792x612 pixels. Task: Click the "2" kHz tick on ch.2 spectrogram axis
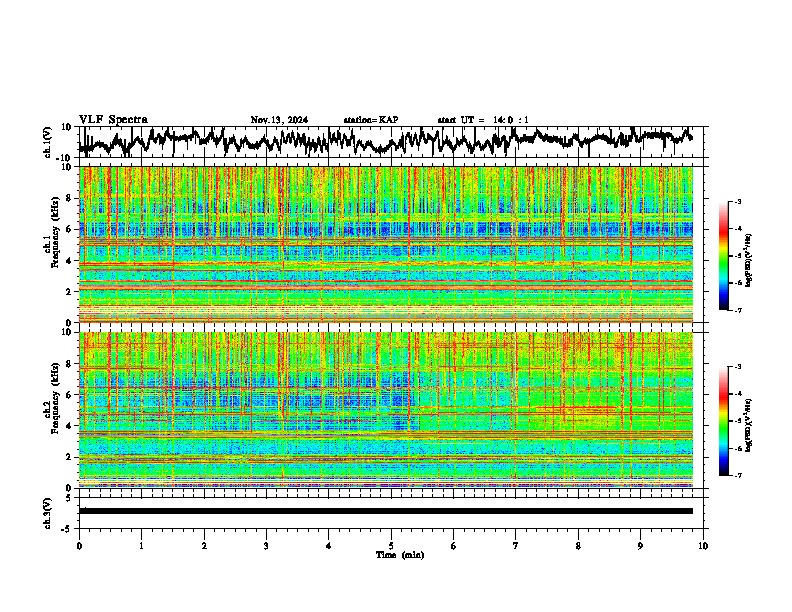(70, 457)
